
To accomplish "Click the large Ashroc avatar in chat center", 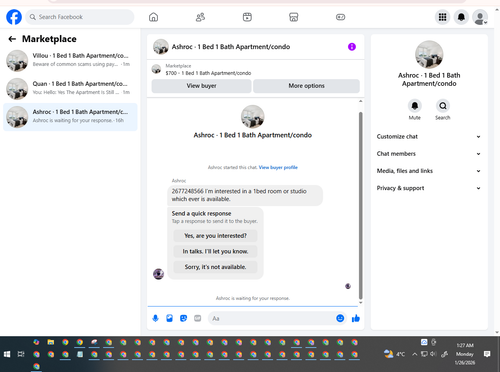I will (253, 117).
